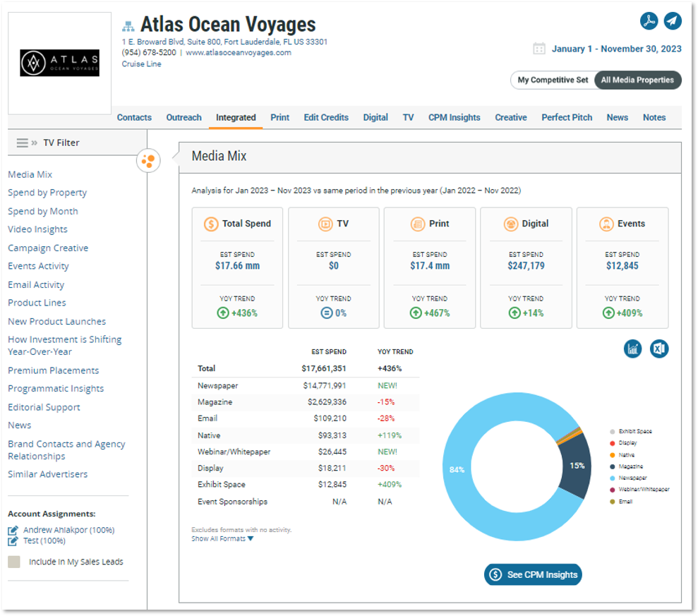This screenshot has height=616, width=698.
Task: Open the hamburger menu beside TV Filter
Action: click(x=22, y=143)
